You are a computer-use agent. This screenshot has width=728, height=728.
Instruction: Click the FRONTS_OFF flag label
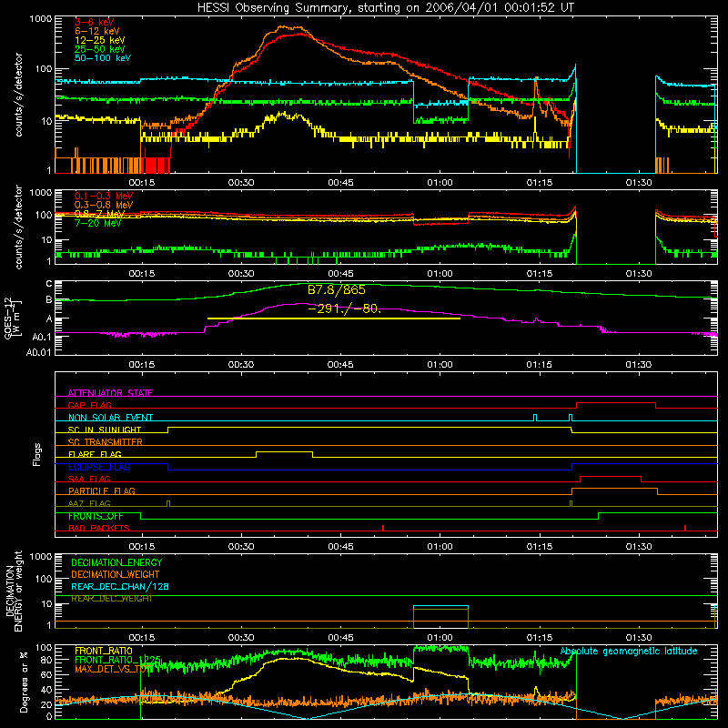[96, 516]
